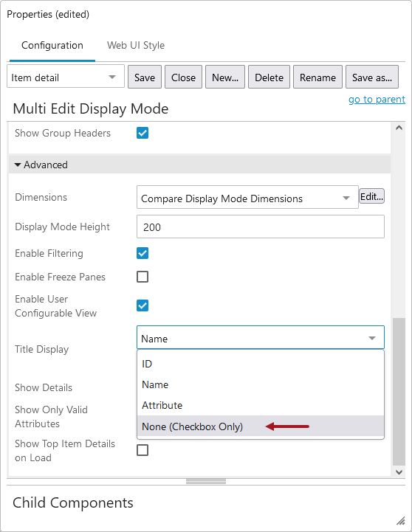The image size is (412, 532).
Task: Click the scroll-down arrow of properties panel
Action: 399,472
